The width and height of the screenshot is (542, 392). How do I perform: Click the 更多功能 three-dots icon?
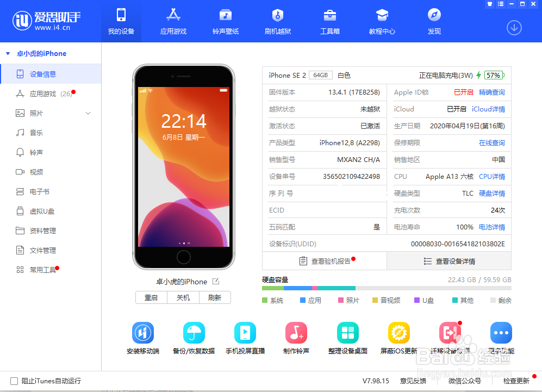pyautogui.click(x=501, y=333)
